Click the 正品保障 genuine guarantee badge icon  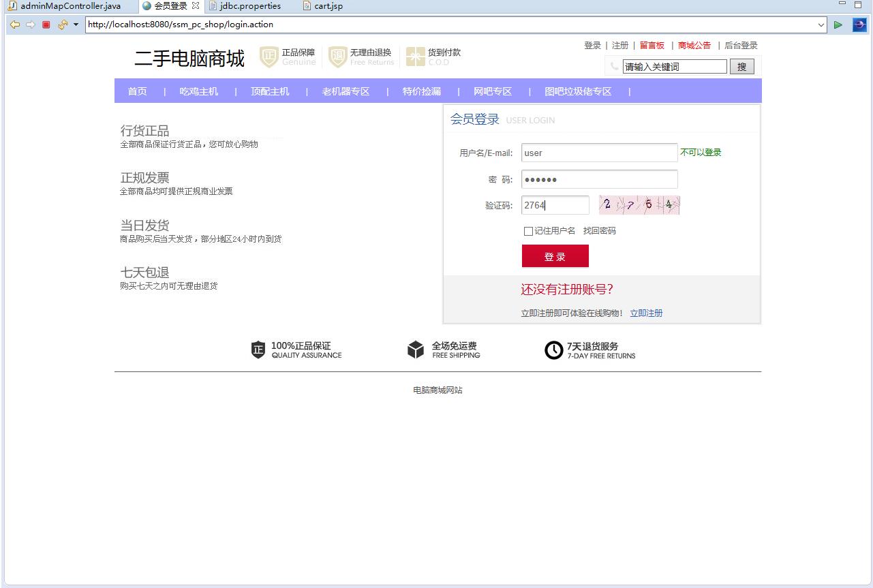pyautogui.click(x=269, y=57)
